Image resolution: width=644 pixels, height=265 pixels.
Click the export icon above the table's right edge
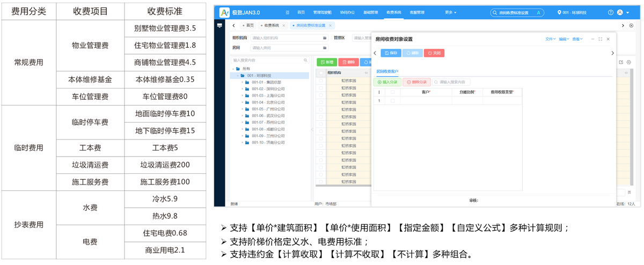point(621,62)
